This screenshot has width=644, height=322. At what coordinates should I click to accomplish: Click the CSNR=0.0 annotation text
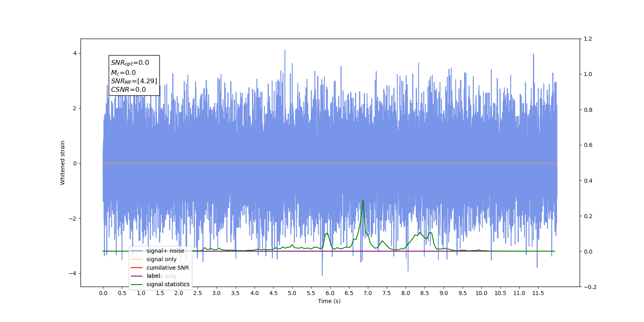click(x=128, y=90)
